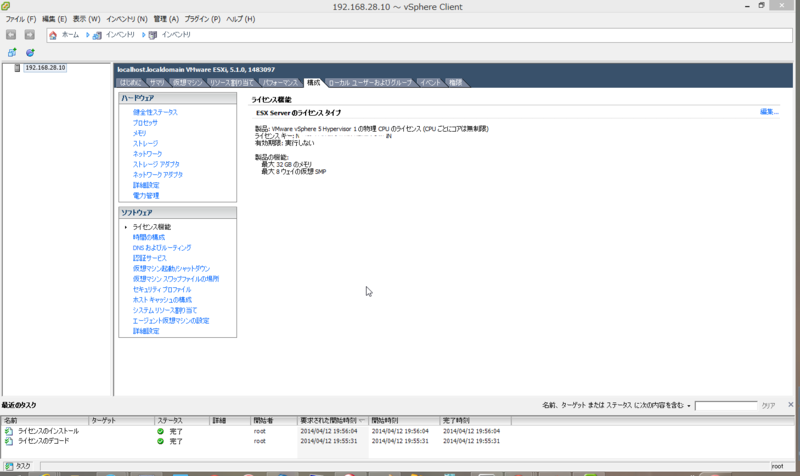Open 詳細設定 under ハードウェア
Viewport: 800px width, 476px height.
[x=146, y=185]
